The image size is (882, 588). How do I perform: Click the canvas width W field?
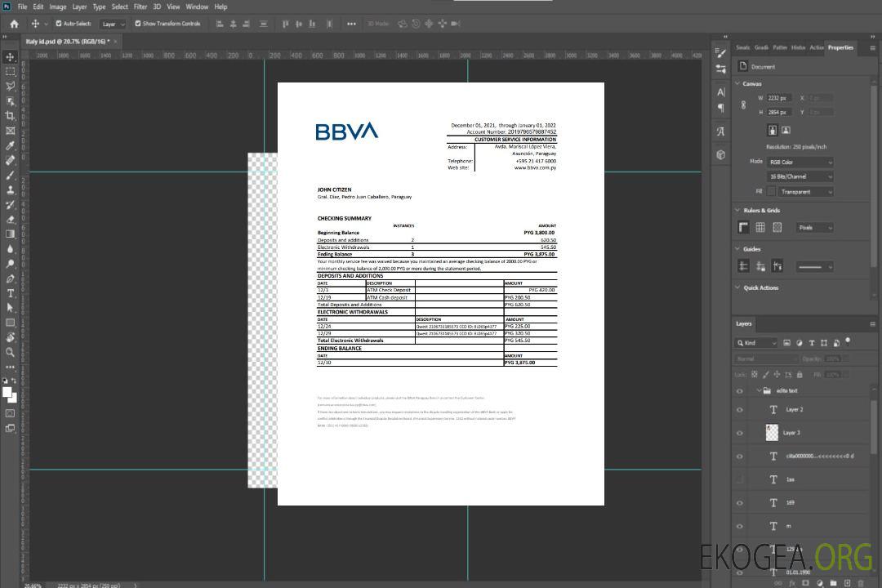pos(779,98)
